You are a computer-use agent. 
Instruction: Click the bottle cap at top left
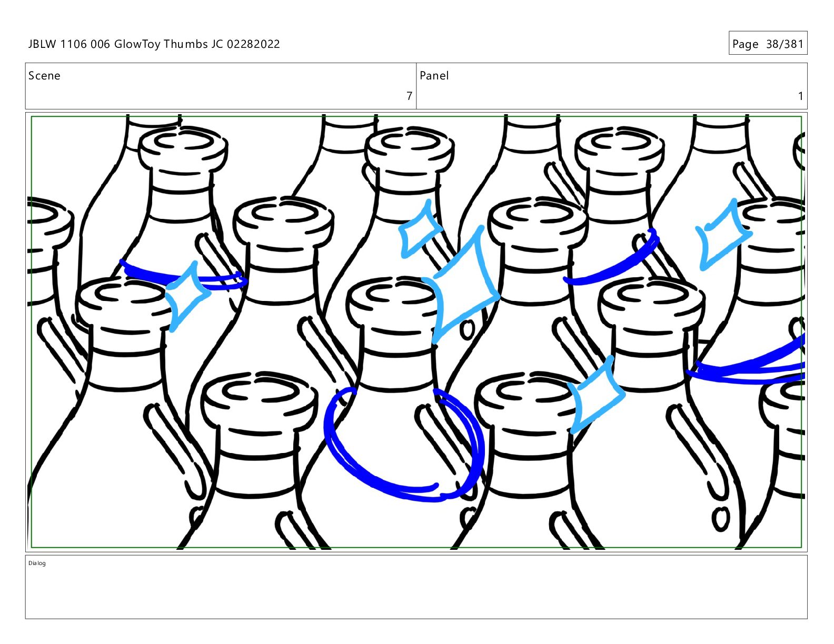click(183, 148)
